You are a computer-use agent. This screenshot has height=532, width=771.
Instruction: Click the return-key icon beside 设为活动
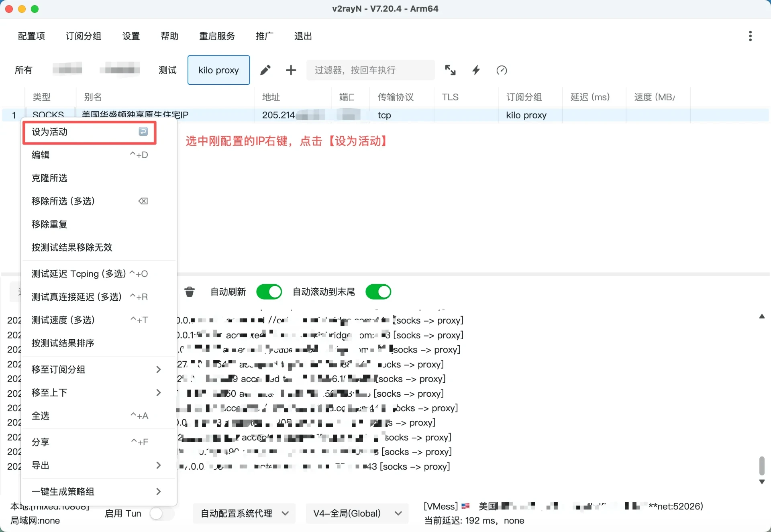(x=143, y=132)
